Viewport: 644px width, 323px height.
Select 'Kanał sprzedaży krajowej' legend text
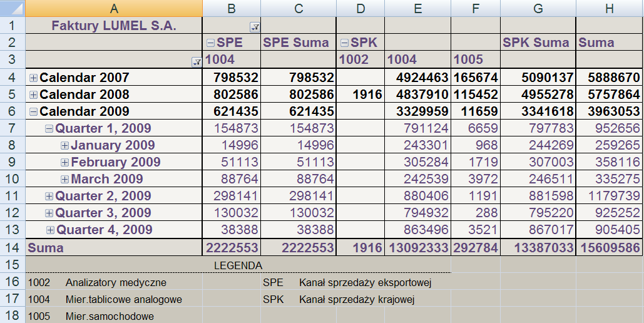(357, 300)
